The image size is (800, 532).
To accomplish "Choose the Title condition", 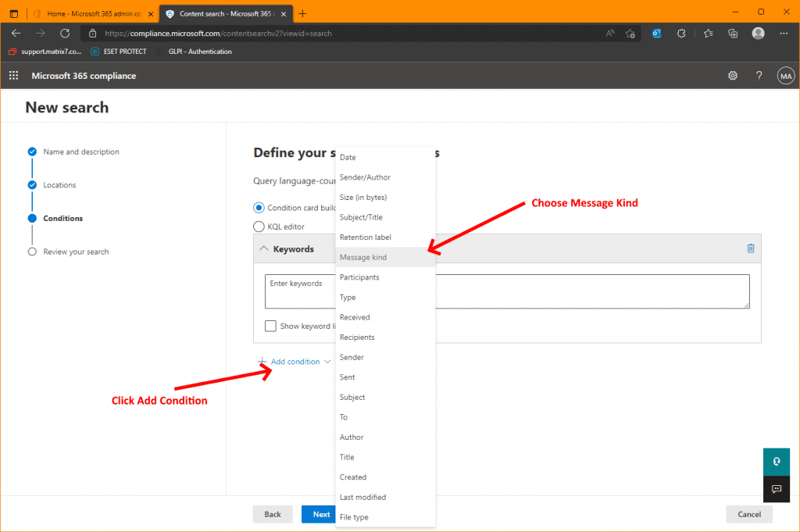I will tap(385, 457).
